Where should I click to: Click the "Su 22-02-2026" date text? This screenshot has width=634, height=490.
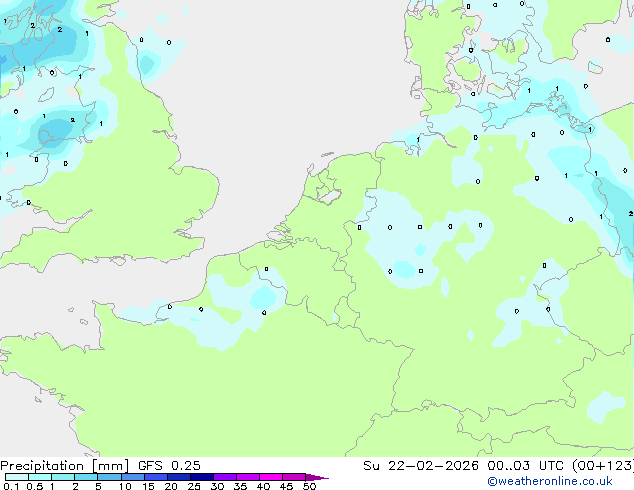pyautogui.click(x=421, y=466)
